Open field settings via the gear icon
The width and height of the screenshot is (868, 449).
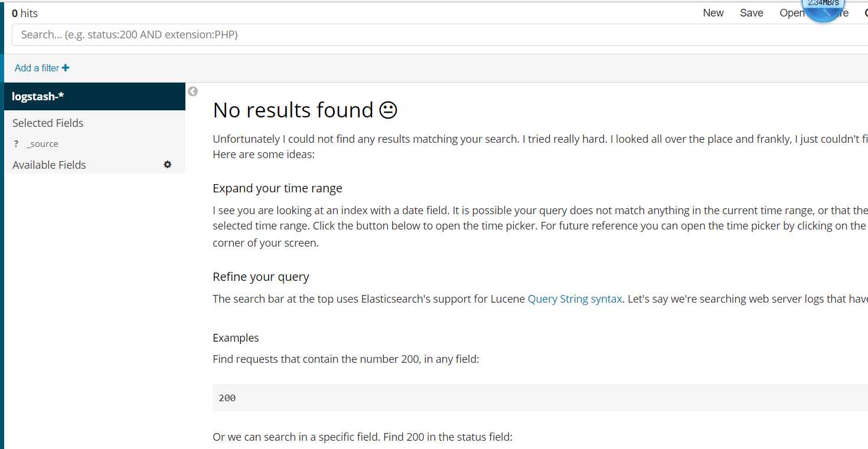(x=168, y=165)
